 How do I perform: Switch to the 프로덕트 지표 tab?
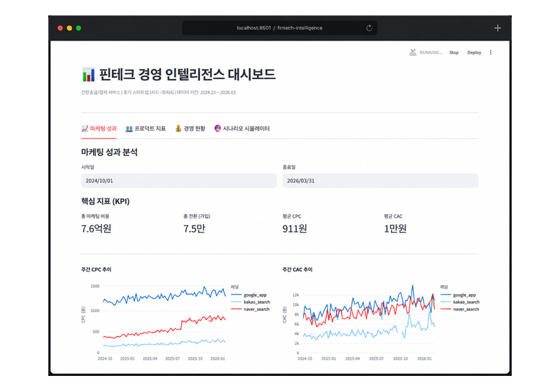[146, 129]
